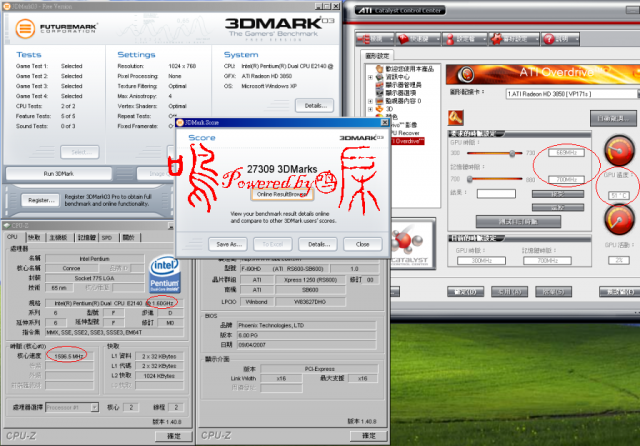Switch to the cache tab in CPU-Z
Image resolution: width=640 pixels, height=446 pixels.
tap(34, 237)
